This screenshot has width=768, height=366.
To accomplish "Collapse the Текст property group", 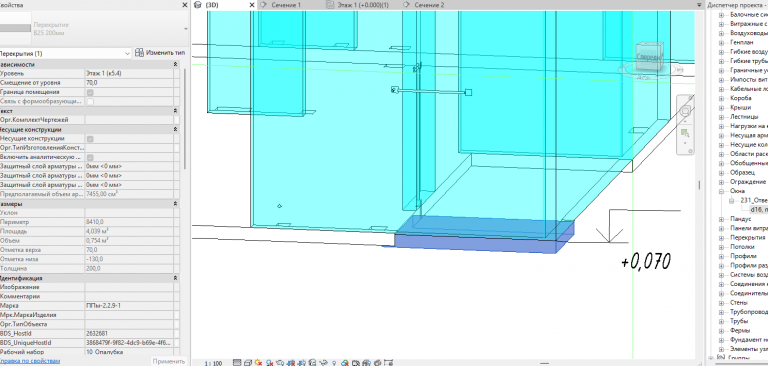I will click(176, 111).
